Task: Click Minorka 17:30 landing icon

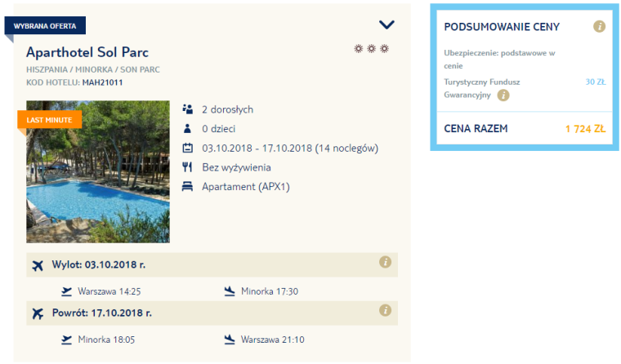Action: click(x=230, y=291)
